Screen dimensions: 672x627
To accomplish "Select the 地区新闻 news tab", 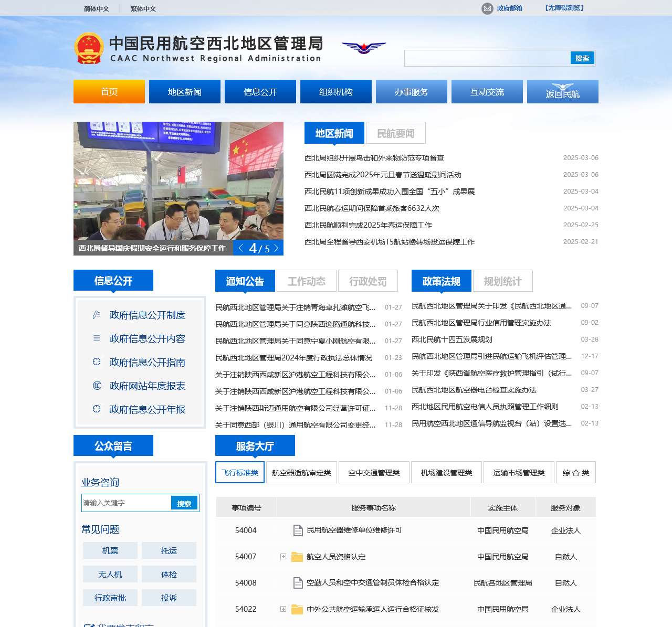I will pos(334,133).
